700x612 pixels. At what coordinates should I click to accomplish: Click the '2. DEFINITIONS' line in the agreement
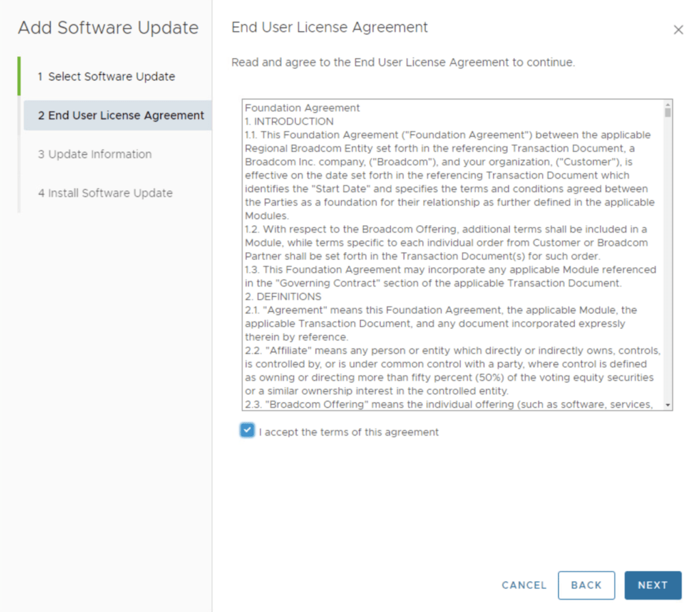[283, 297]
